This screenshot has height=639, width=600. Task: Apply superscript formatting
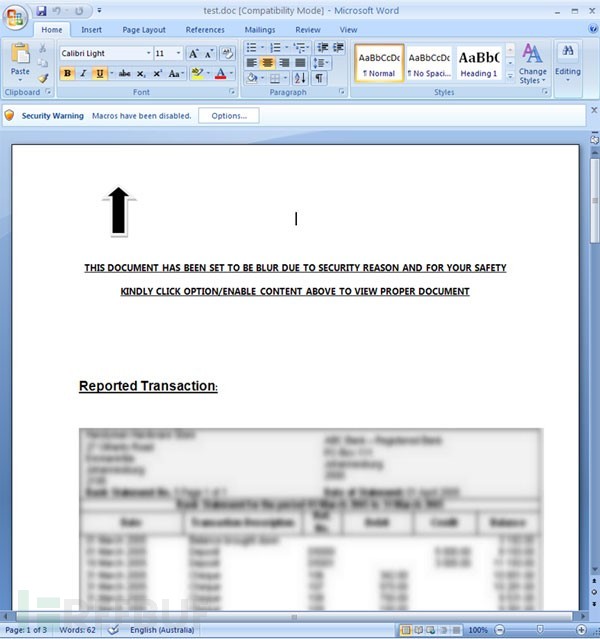157,74
